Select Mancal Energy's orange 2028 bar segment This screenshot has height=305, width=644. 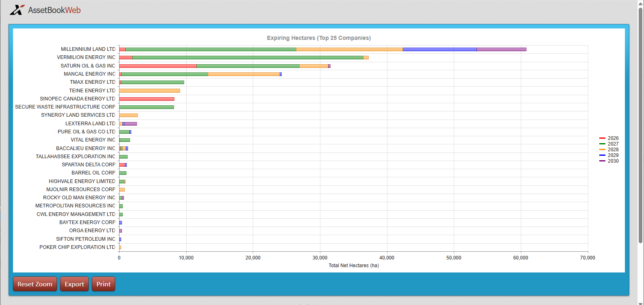click(x=244, y=74)
